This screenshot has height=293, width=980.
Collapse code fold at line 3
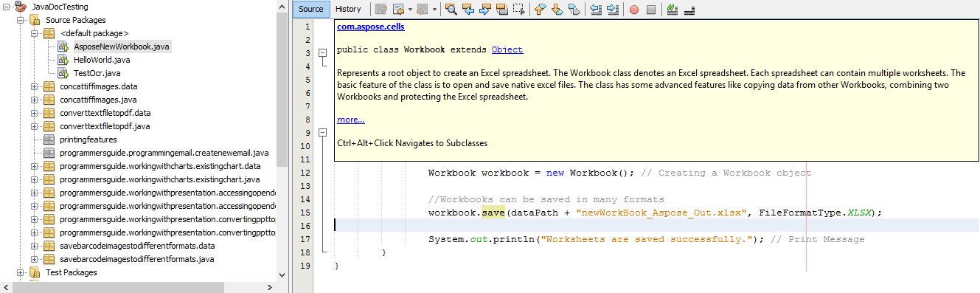pos(322,53)
